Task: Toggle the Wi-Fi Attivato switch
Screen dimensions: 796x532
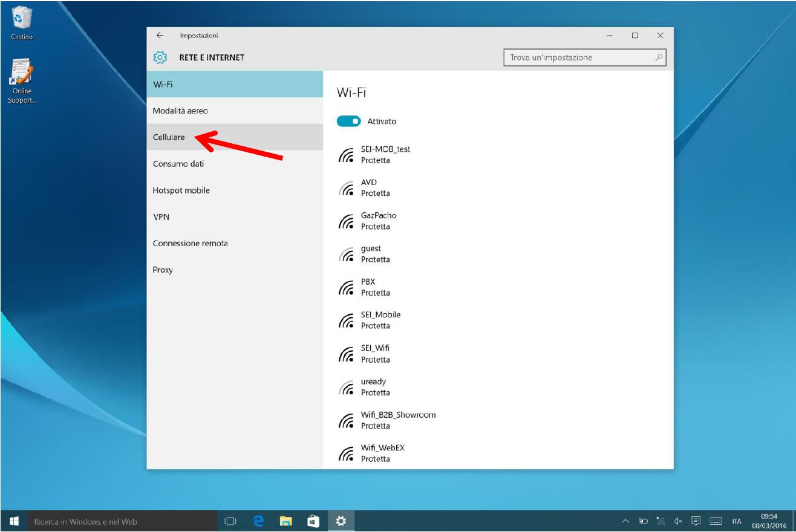Action: 348,122
